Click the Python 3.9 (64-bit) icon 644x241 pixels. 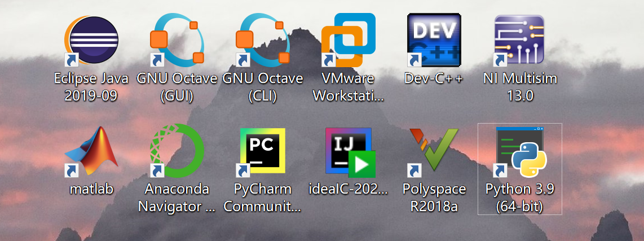[519, 151]
